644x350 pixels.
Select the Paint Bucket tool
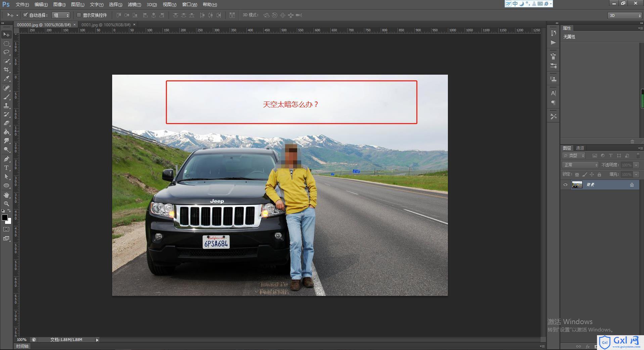[x=6, y=132]
